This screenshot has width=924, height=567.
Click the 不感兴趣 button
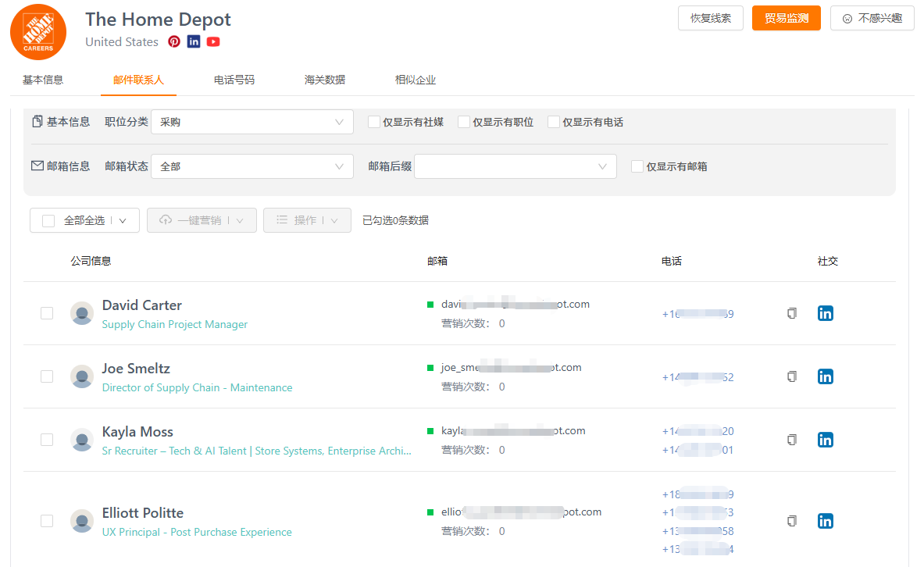(872, 18)
